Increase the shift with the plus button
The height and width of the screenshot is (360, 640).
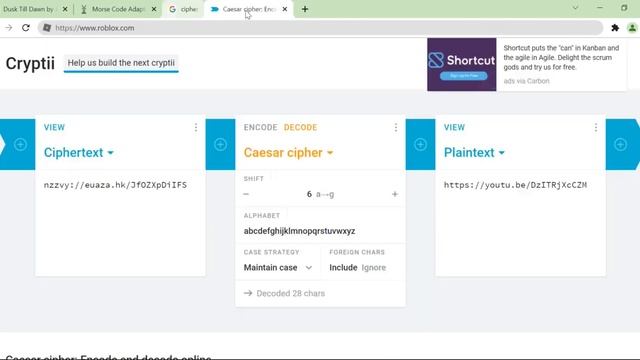[395, 194]
